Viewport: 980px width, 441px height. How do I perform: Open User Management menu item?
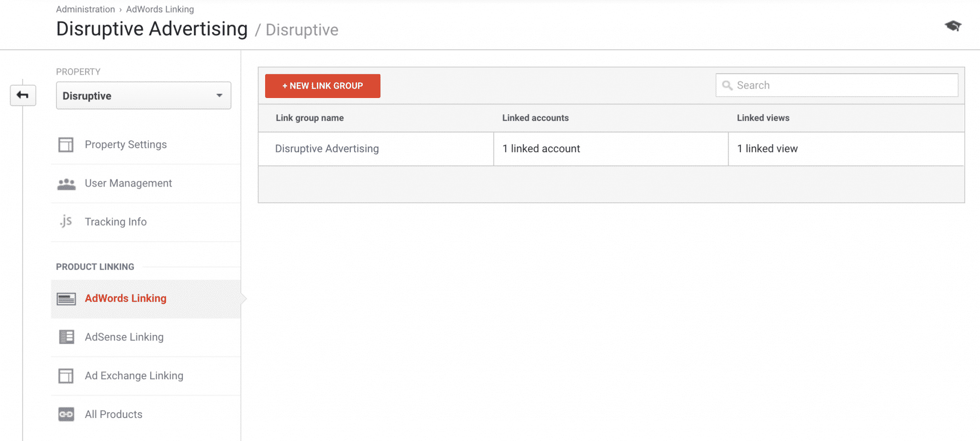(145, 183)
